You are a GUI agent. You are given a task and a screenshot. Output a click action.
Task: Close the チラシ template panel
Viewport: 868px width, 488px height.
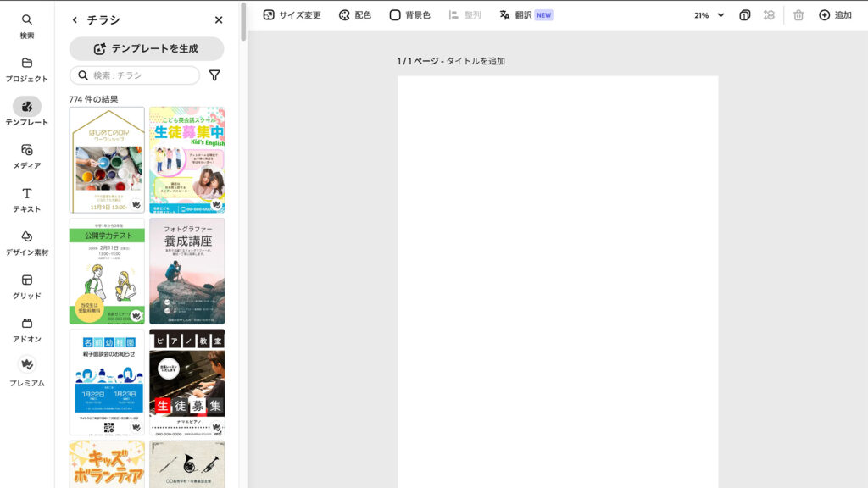[x=218, y=19]
